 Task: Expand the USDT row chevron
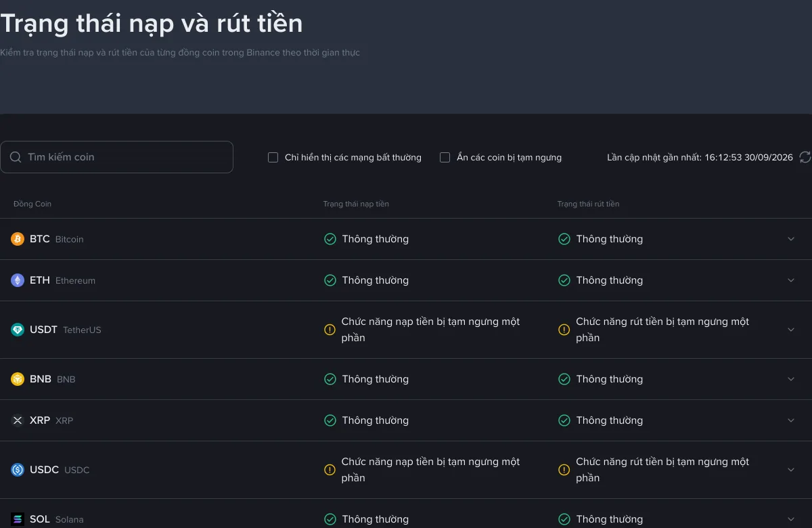coord(791,330)
